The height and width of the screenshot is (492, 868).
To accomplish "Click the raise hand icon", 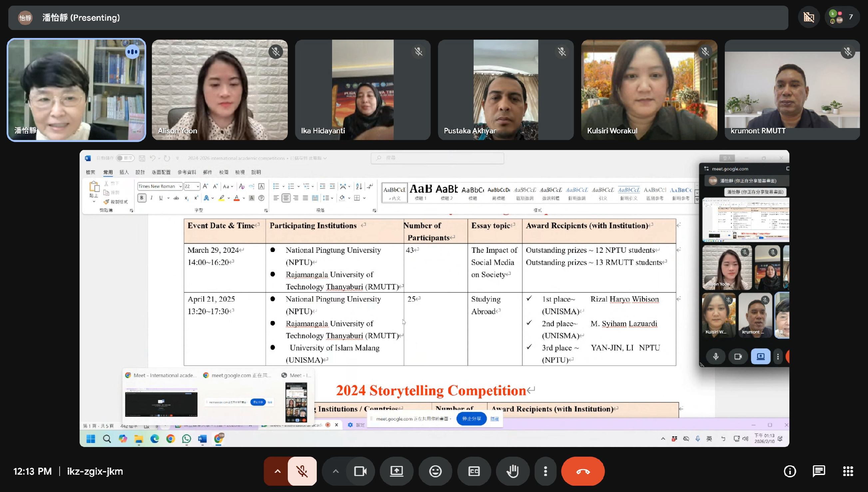I will pyautogui.click(x=513, y=471).
